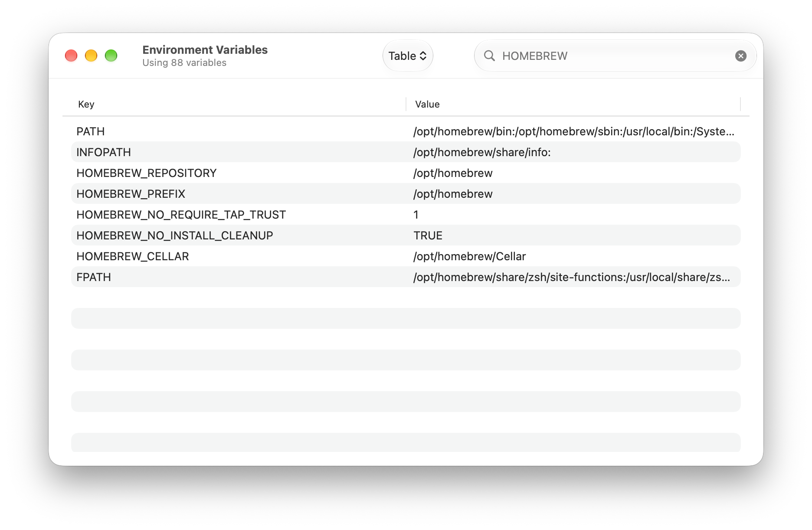Click into the HOMEBREW search field

pyautogui.click(x=615, y=56)
